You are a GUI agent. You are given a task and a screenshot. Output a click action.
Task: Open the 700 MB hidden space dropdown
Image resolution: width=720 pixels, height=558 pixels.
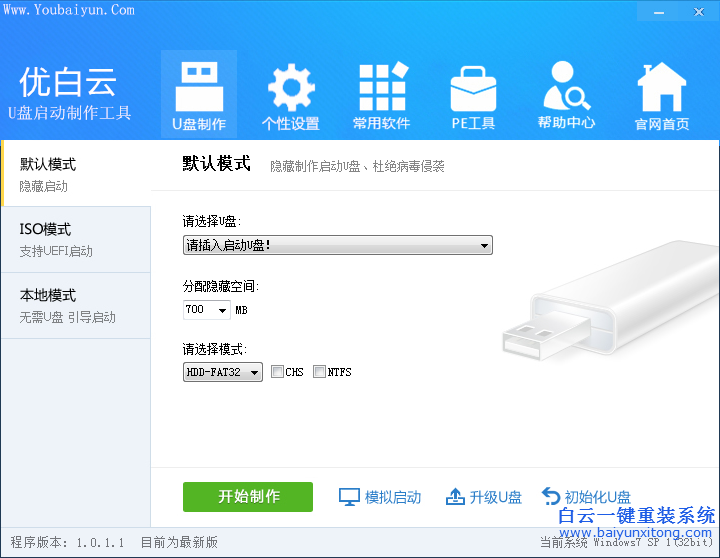tap(207, 310)
